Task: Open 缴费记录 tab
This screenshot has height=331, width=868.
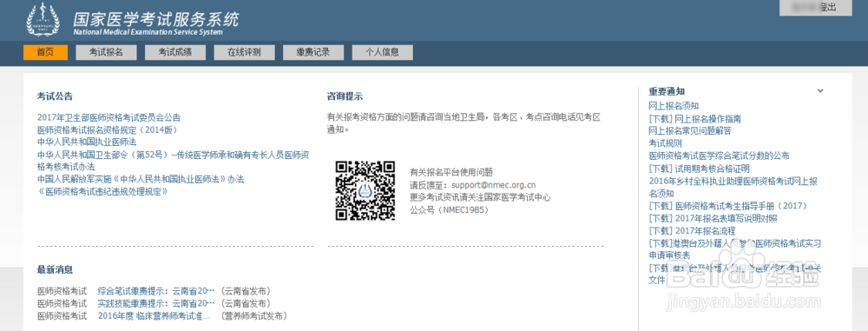Action: point(313,53)
